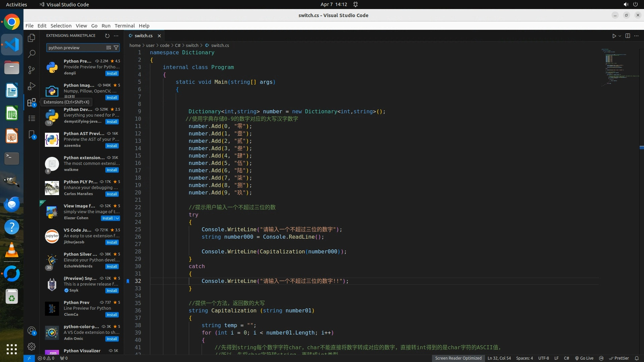Open C# language mode selector
Screen dimensions: 644x362
click(566, 358)
